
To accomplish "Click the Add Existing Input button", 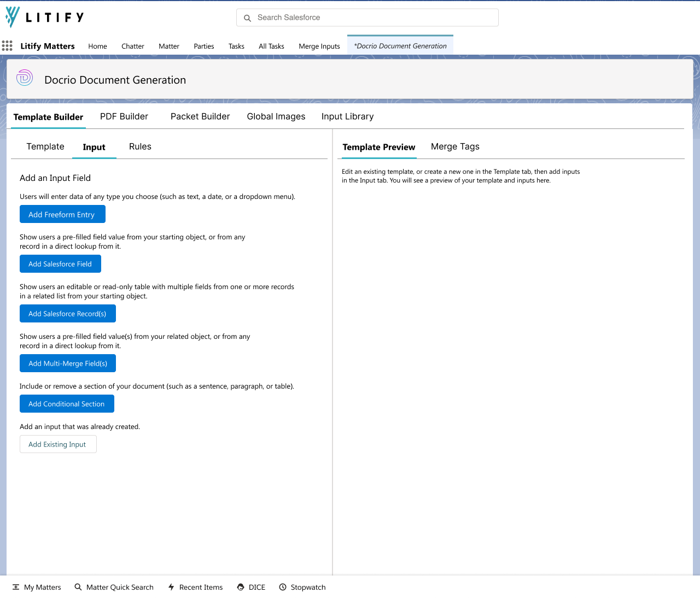I will click(x=58, y=444).
